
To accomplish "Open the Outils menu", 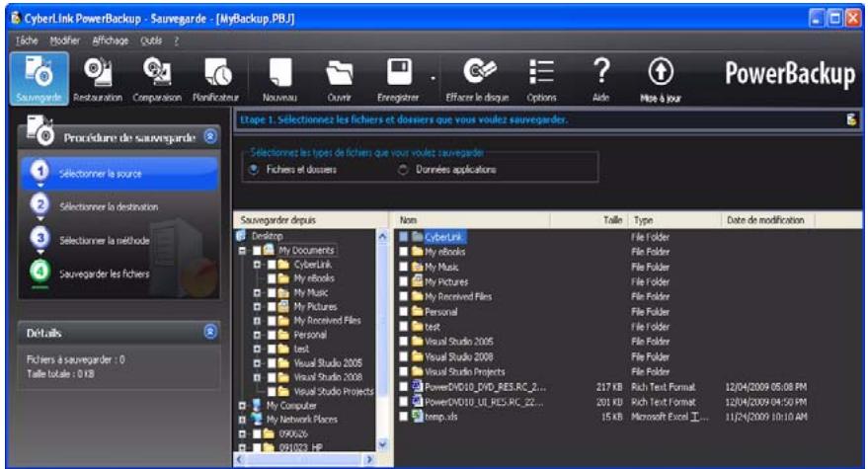I will click(151, 40).
